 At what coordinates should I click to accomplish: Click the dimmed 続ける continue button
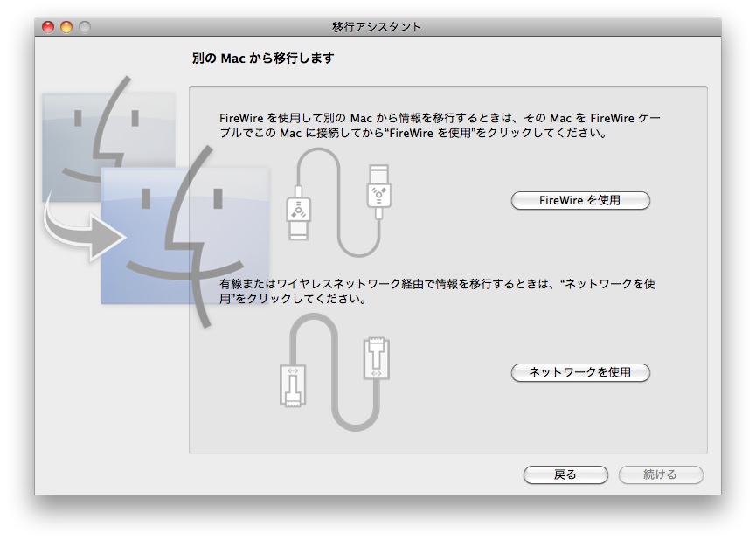(660, 474)
